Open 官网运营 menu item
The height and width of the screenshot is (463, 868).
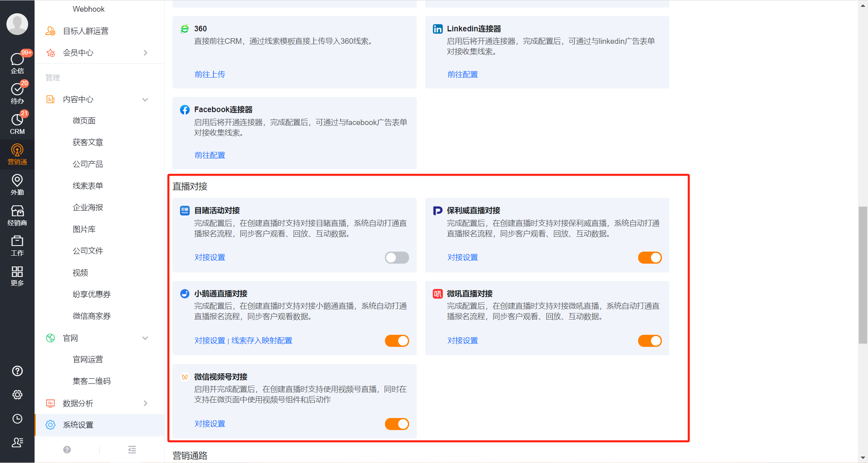pyautogui.click(x=88, y=359)
